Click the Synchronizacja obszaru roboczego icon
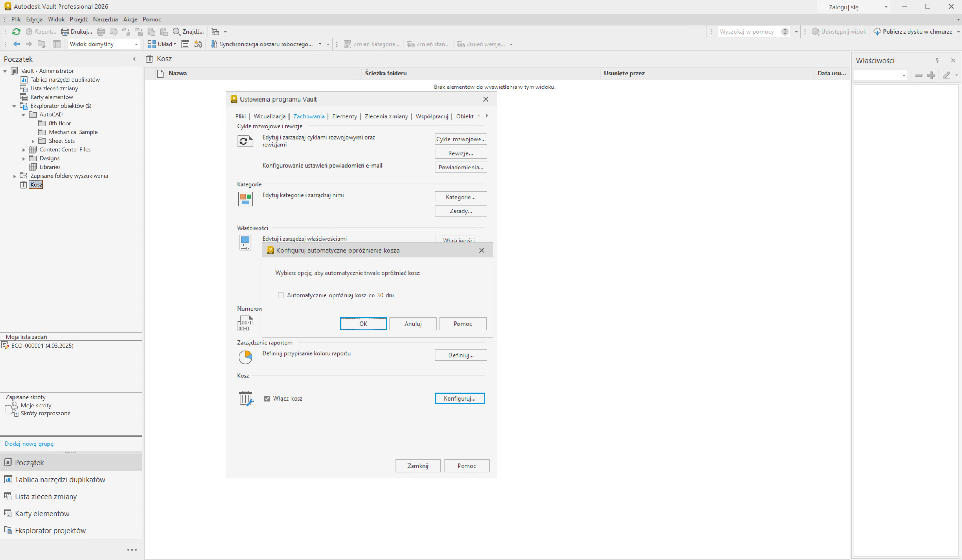The width and height of the screenshot is (962, 560). [214, 44]
